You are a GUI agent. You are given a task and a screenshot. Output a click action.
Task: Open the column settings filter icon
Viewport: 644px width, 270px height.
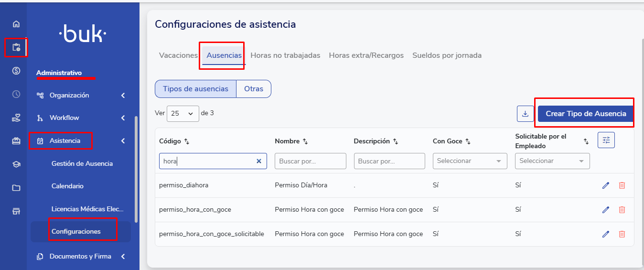coord(606,140)
